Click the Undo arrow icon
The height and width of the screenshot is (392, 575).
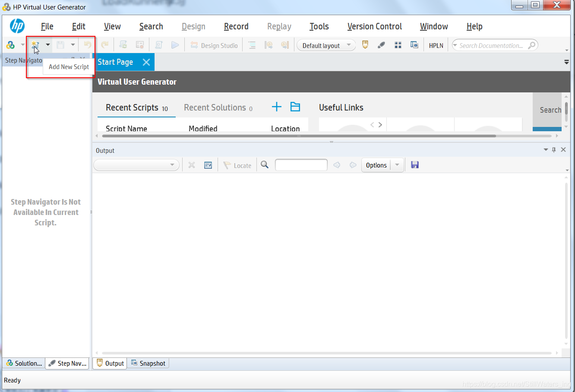point(88,45)
